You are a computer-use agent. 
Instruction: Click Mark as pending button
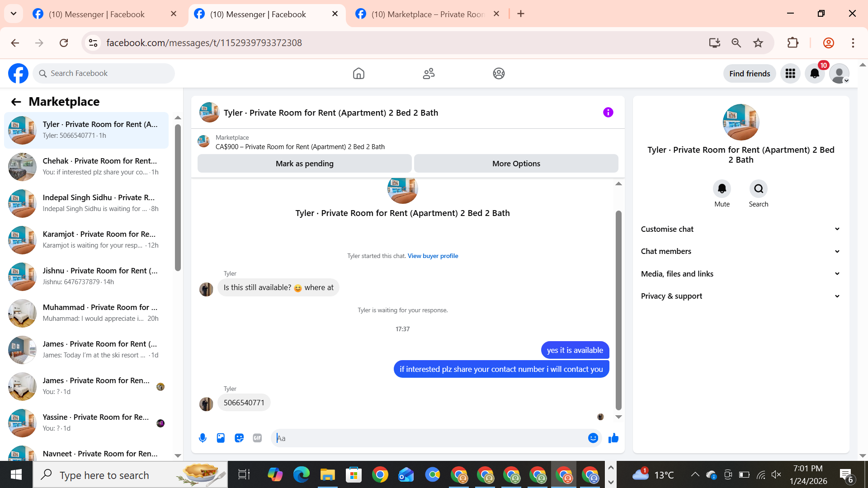pos(304,164)
